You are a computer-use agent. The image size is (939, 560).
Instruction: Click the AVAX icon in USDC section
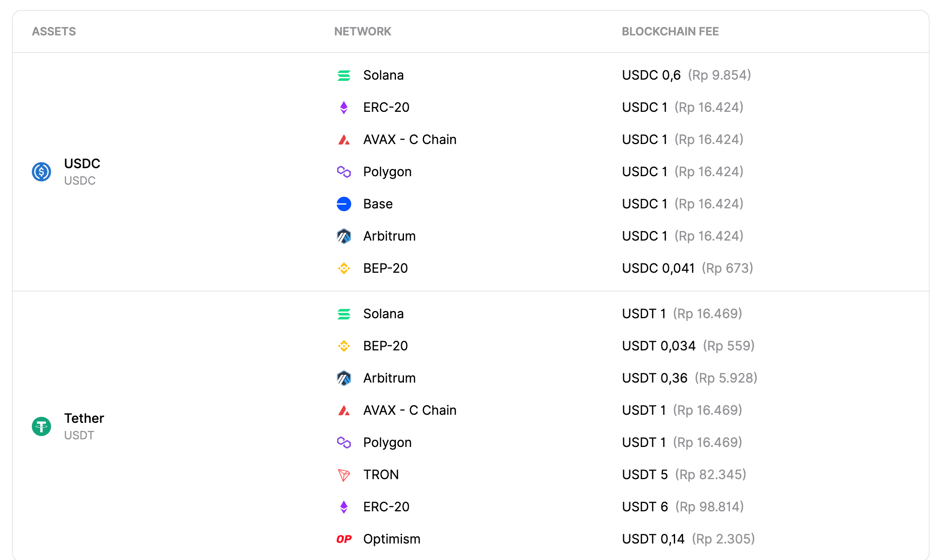coord(344,140)
